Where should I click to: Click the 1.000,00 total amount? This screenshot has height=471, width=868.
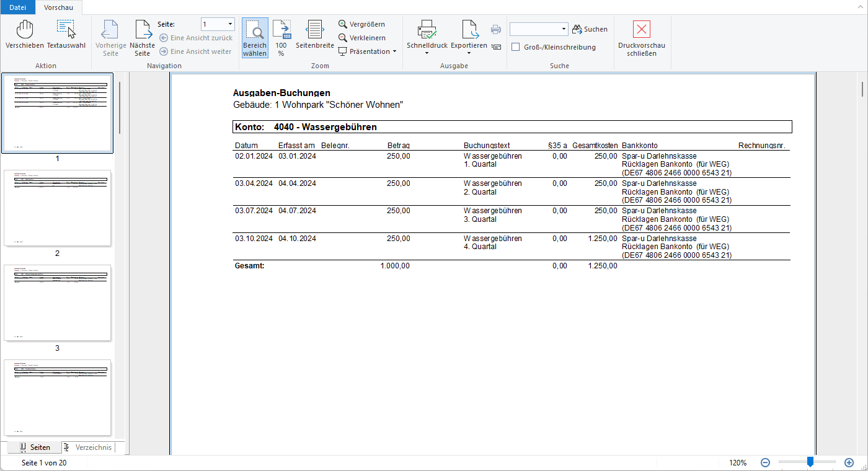(395, 266)
